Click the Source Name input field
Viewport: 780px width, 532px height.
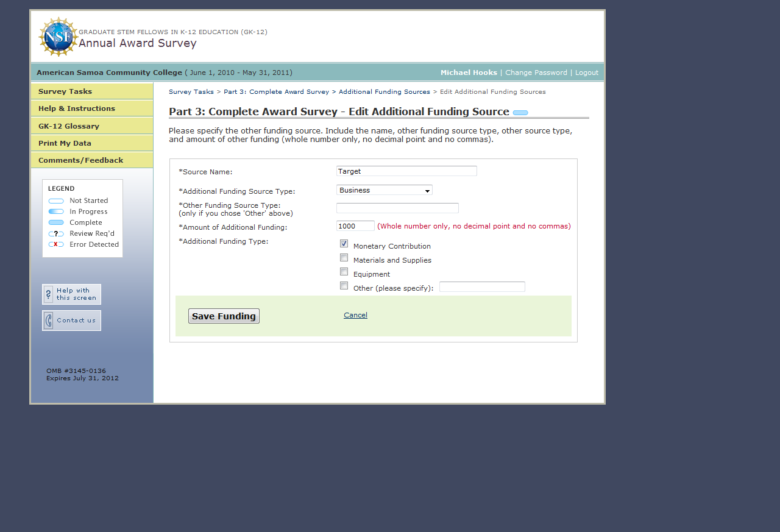click(406, 171)
